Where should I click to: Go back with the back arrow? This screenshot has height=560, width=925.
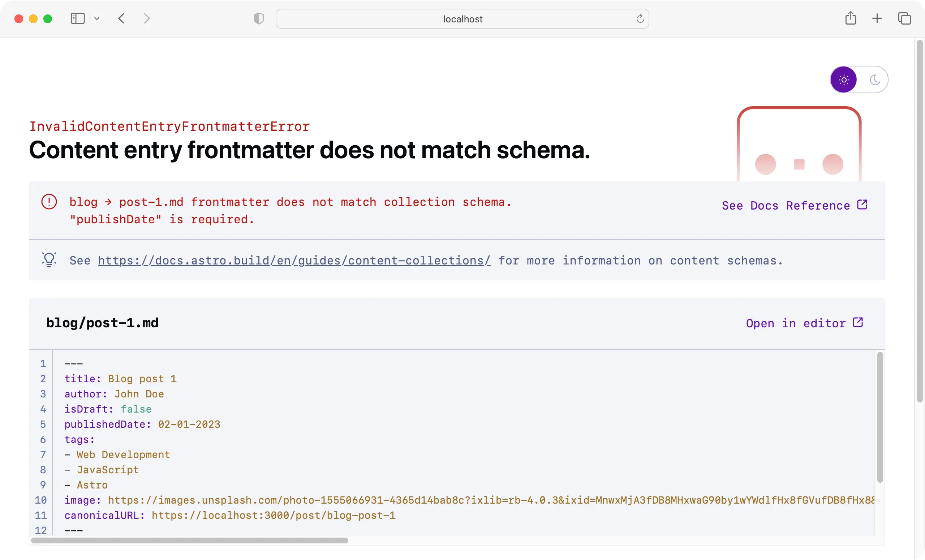(121, 18)
